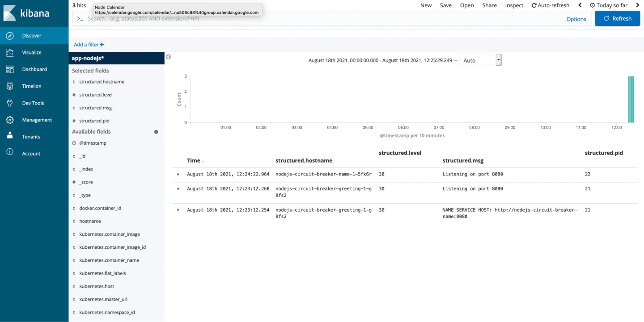644x322 pixels.
Task: Open Dev Tools wrench icon
Action: coord(10,103)
